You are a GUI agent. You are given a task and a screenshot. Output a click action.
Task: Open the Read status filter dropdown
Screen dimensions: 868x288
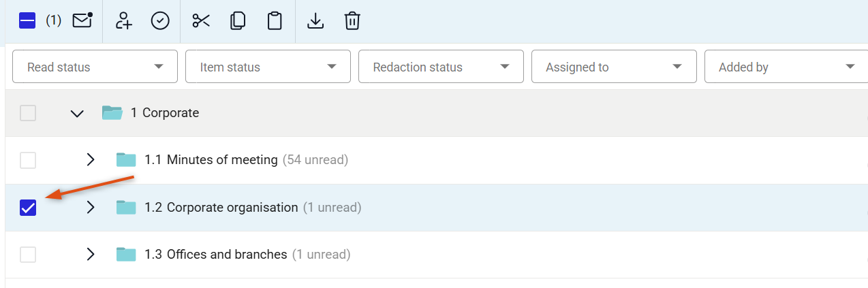(95, 67)
